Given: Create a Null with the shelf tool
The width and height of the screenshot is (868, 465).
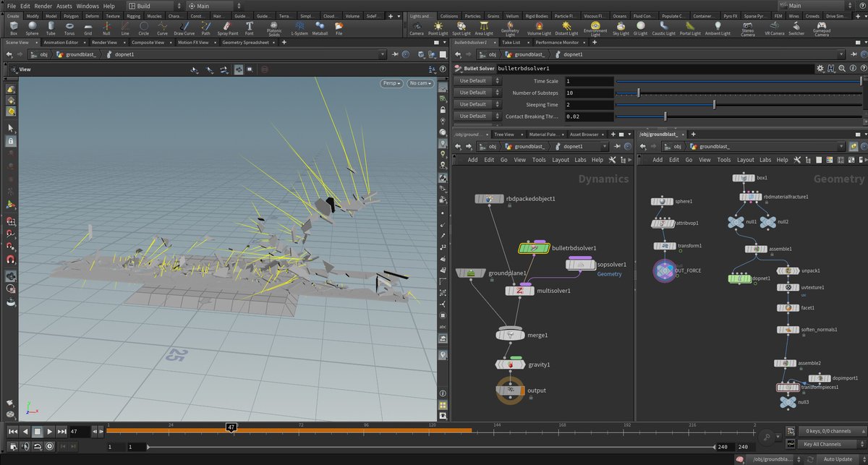Looking at the screenshot, I should point(106,27).
